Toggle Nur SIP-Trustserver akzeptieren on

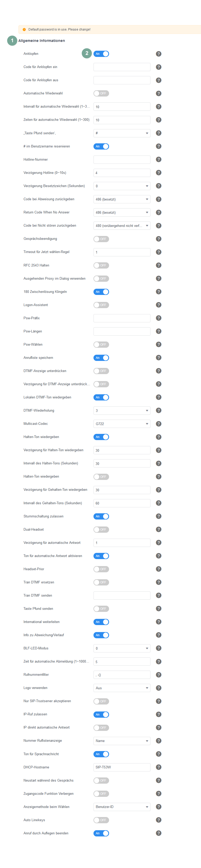coord(101,701)
